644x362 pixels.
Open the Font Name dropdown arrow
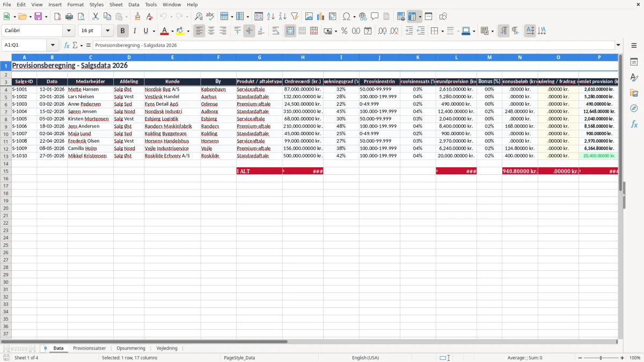point(69,31)
